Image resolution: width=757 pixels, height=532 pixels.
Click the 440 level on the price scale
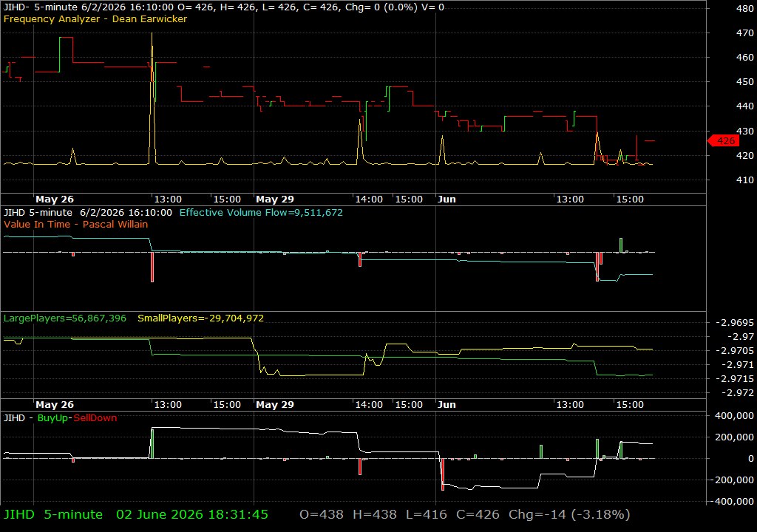[x=745, y=106]
